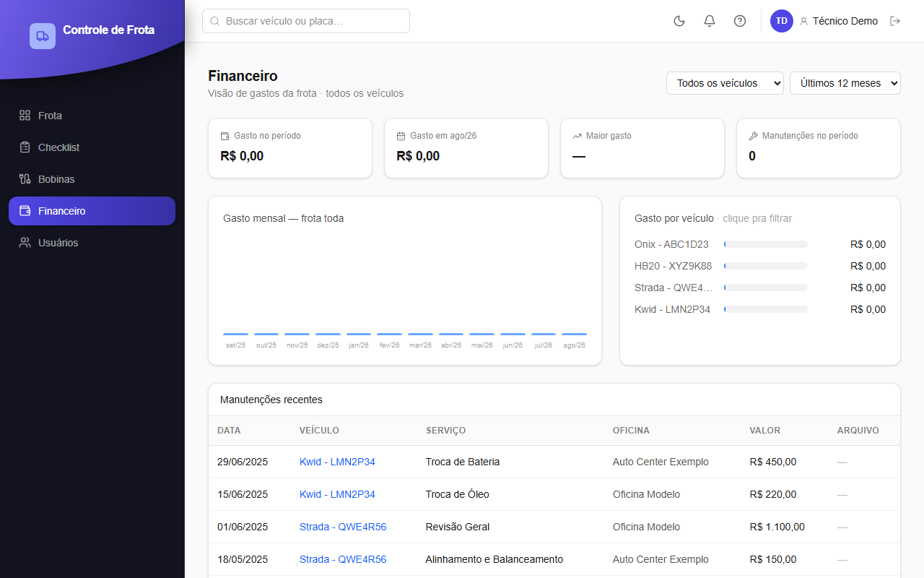
Task: Click the HB20 - XYZ9K88 progress bar
Action: click(766, 266)
